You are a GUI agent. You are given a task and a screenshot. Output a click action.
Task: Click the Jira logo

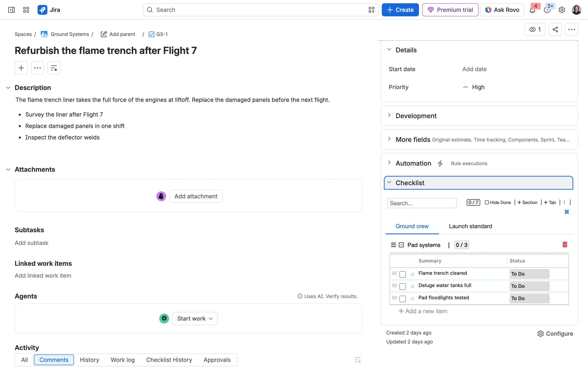click(49, 10)
